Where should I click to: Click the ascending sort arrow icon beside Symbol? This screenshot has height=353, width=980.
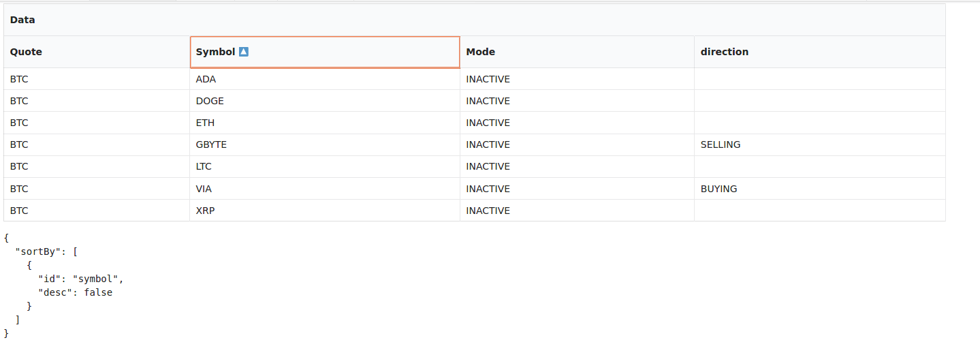coord(244,52)
